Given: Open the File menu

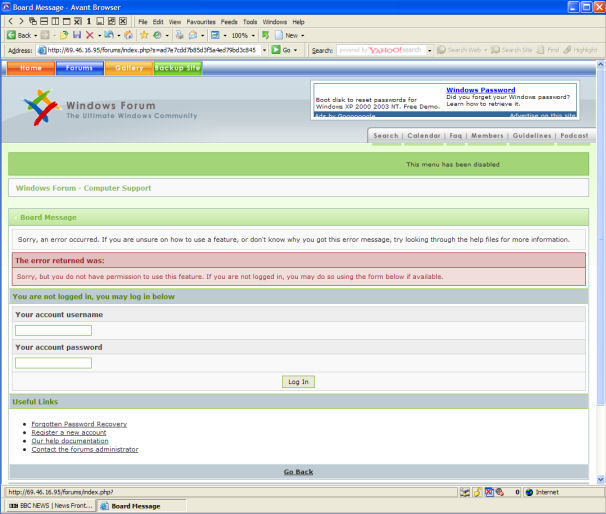Looking at the screenshot, I should click(x=143, y=22).
